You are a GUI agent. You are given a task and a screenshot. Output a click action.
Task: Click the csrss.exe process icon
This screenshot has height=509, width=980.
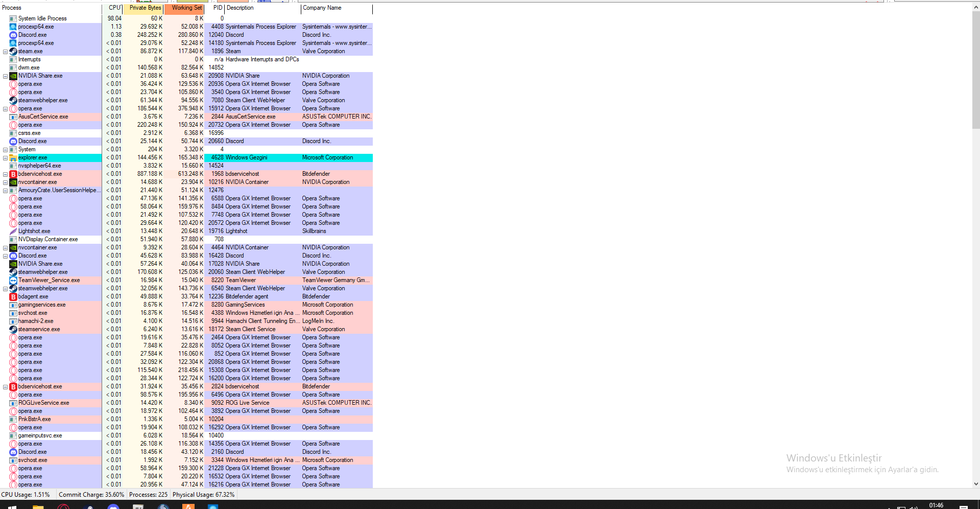tap(13, 133)
